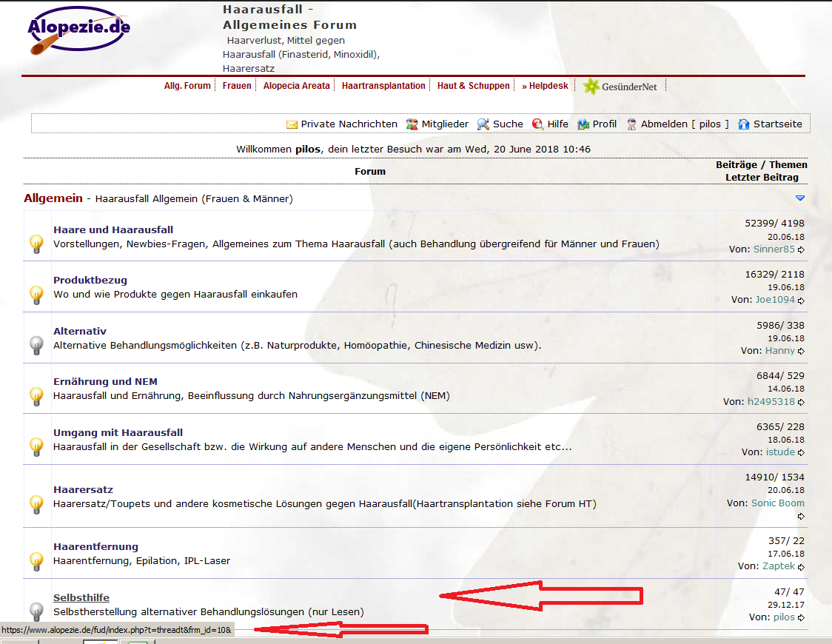Viewport: 832px width, 644px height.
Task: Click arrow icon next to Sinner85
Action: click(802, 250)
